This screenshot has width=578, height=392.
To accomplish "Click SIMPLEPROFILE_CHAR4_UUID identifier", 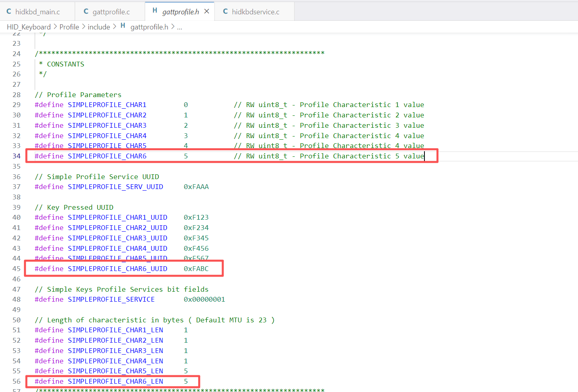I will pos(117,248).
